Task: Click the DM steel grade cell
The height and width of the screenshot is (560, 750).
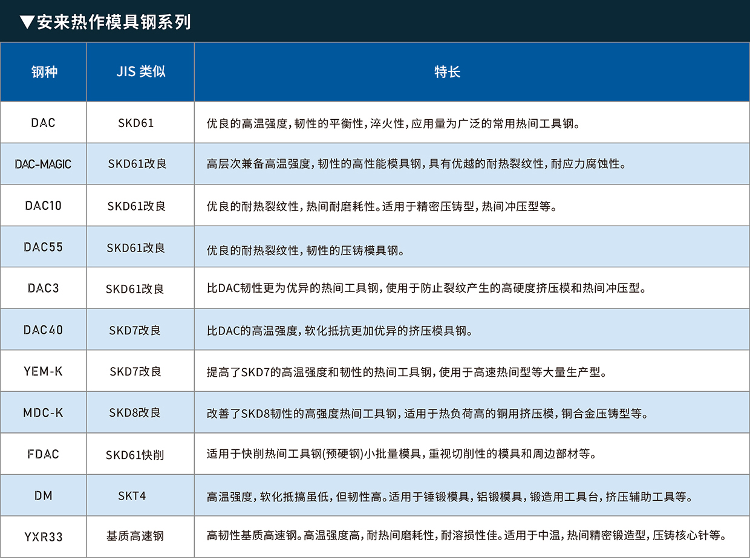Action: [44, 495]
